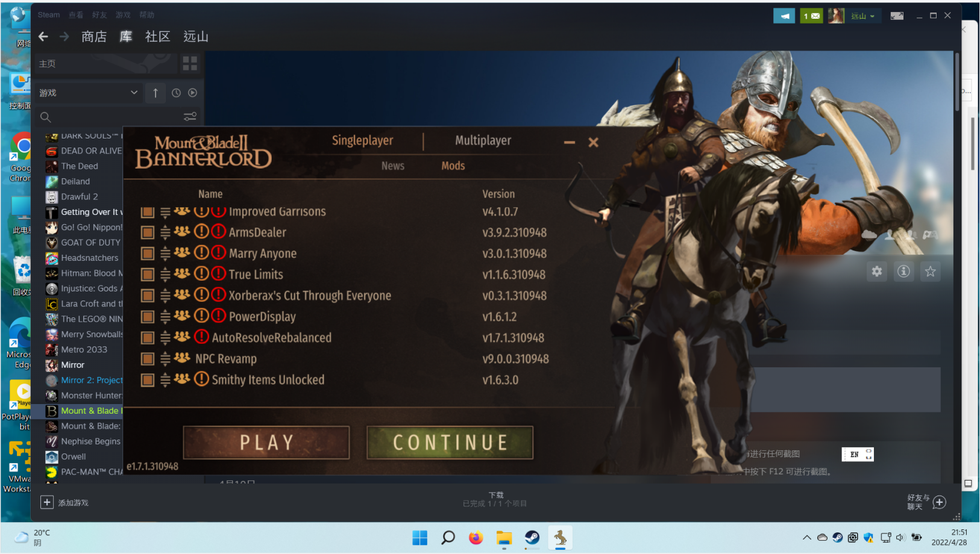Click the Steam profile avatar picture
This screenshot has height=554, width=980.
(x=836, y=16)
